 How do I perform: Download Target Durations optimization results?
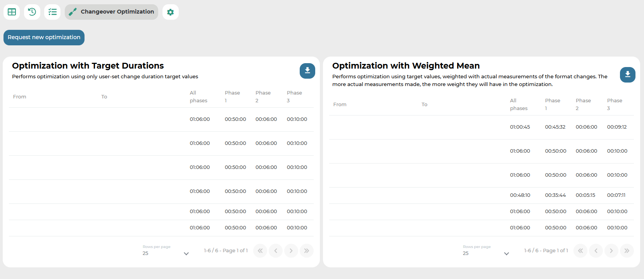[307, 71]
